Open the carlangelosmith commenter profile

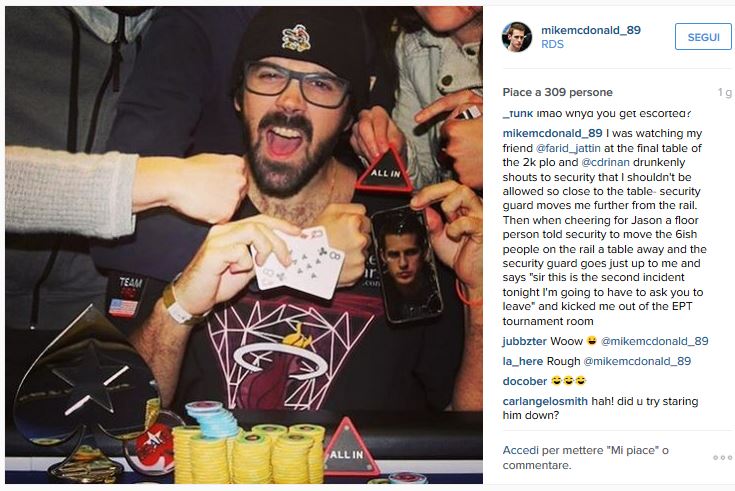point(545,401)
